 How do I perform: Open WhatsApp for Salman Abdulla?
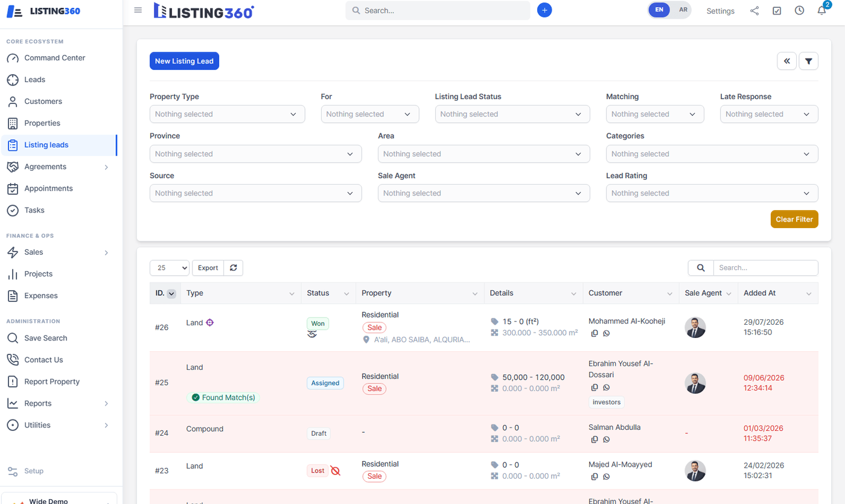(x=607, y=439)
